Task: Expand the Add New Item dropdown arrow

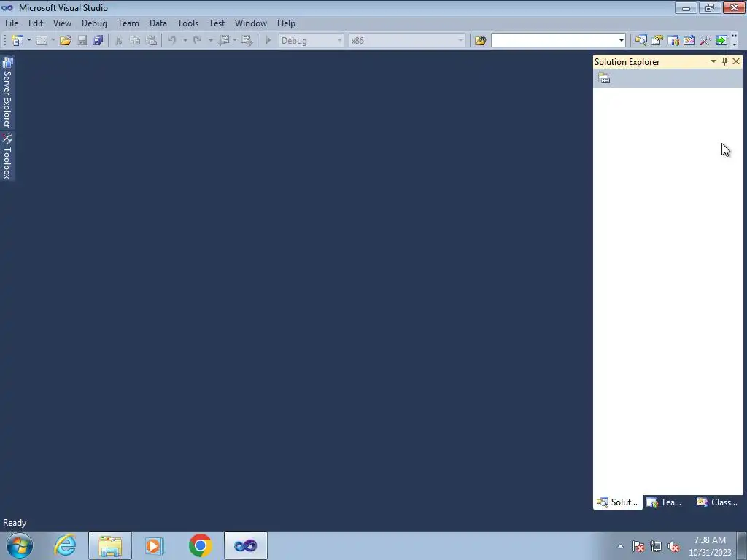Action: [53, 41]
